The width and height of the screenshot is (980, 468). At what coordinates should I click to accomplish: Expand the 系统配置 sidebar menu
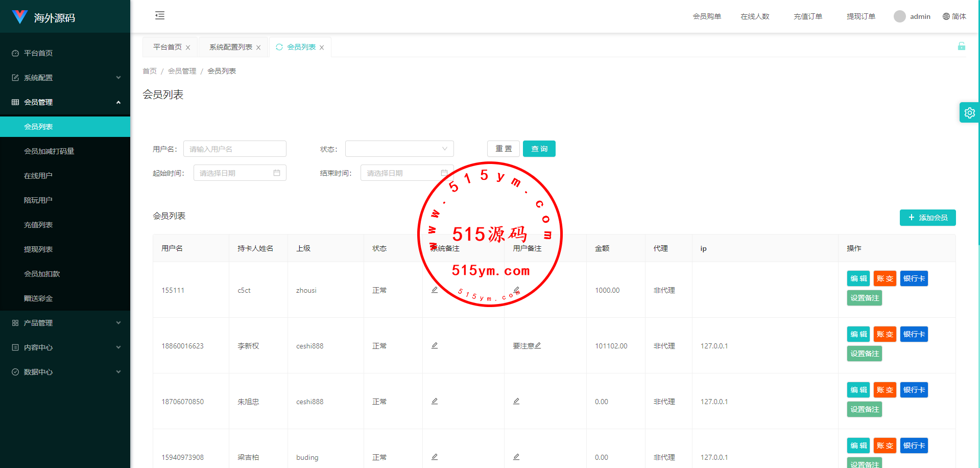[x=65, y=78]
